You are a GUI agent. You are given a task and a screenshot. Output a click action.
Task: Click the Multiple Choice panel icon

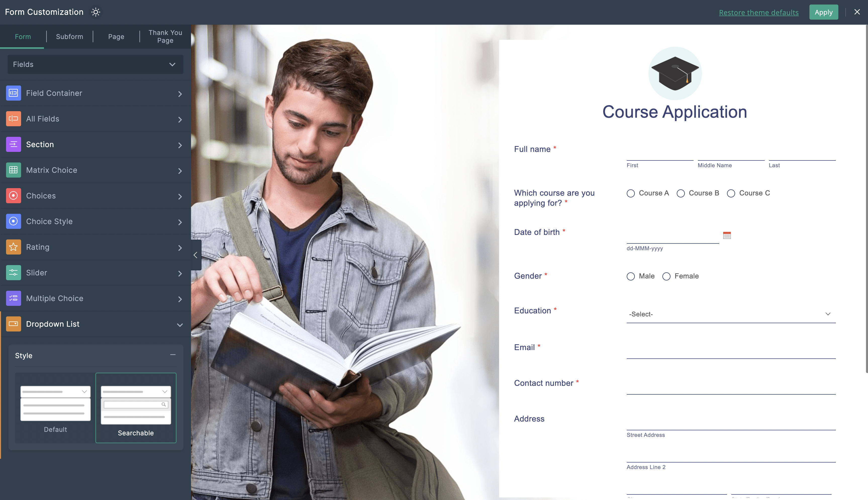[13, 298]
